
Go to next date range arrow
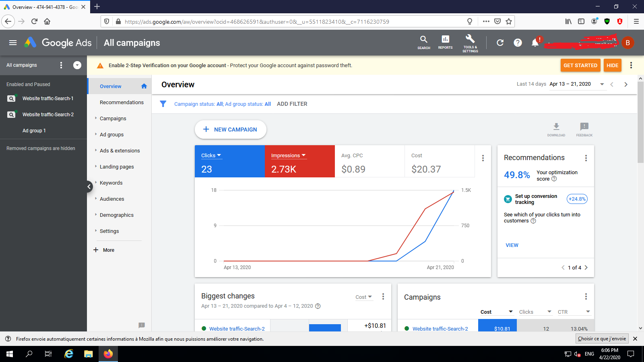click(x=626, y=84)
